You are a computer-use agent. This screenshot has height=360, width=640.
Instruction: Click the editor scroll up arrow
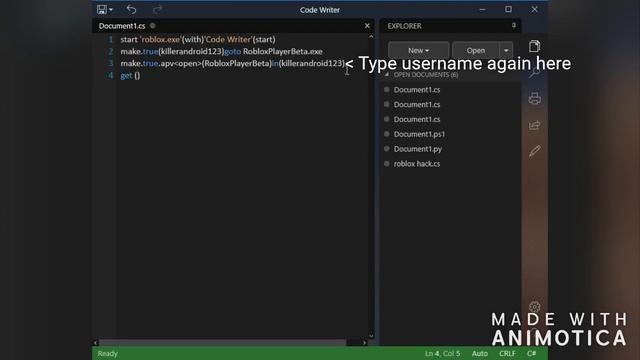371,36
